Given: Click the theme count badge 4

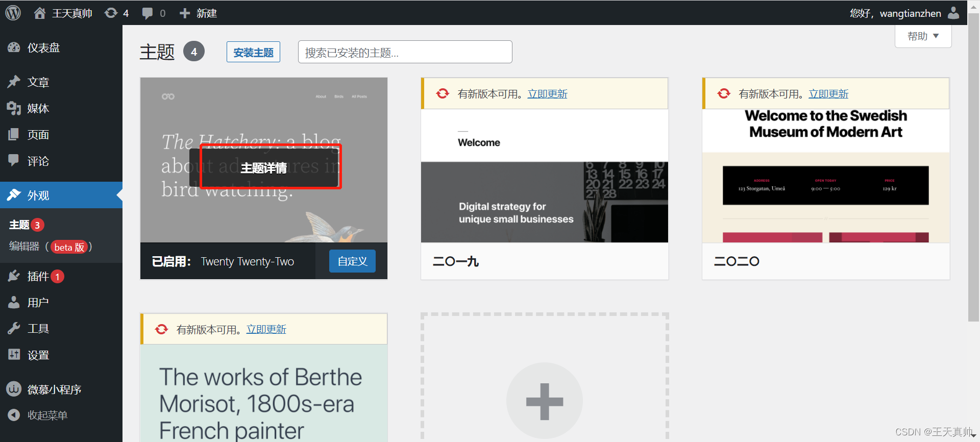Looking at the screenshot, I should (194, 52).
